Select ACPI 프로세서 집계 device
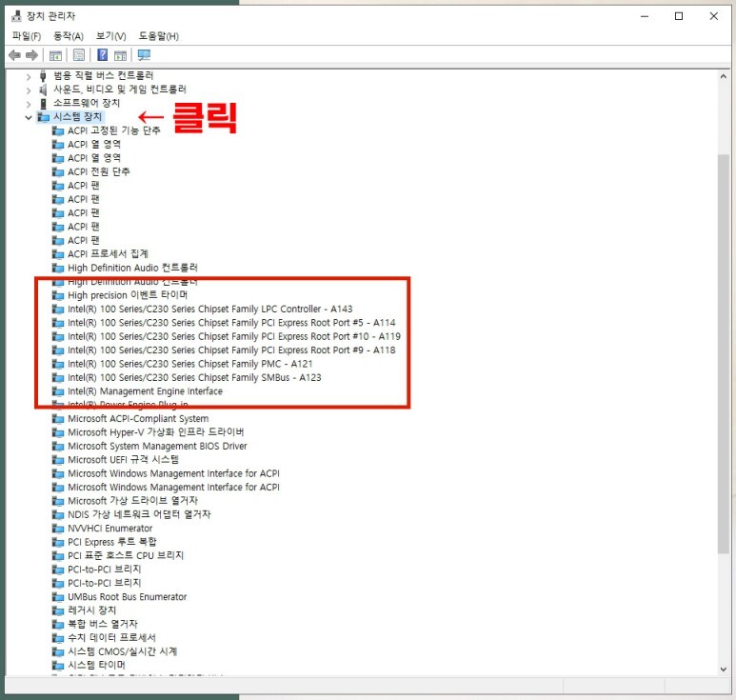The height and width of the screenshot is (700, 736). point(108,254)
